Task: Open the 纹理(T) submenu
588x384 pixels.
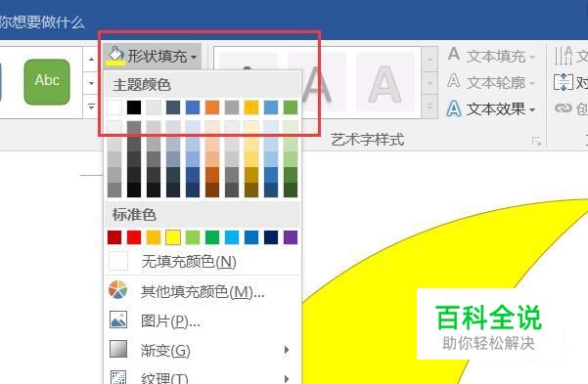Action: pyautogui.click(x=203, y=376)
